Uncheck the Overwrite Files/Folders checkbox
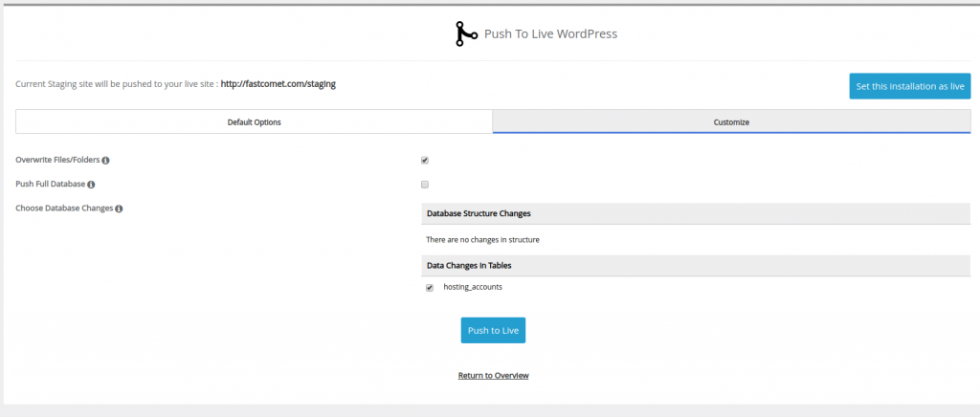The width and height of the screenshot is (980, 417). (x=425, y=160)
